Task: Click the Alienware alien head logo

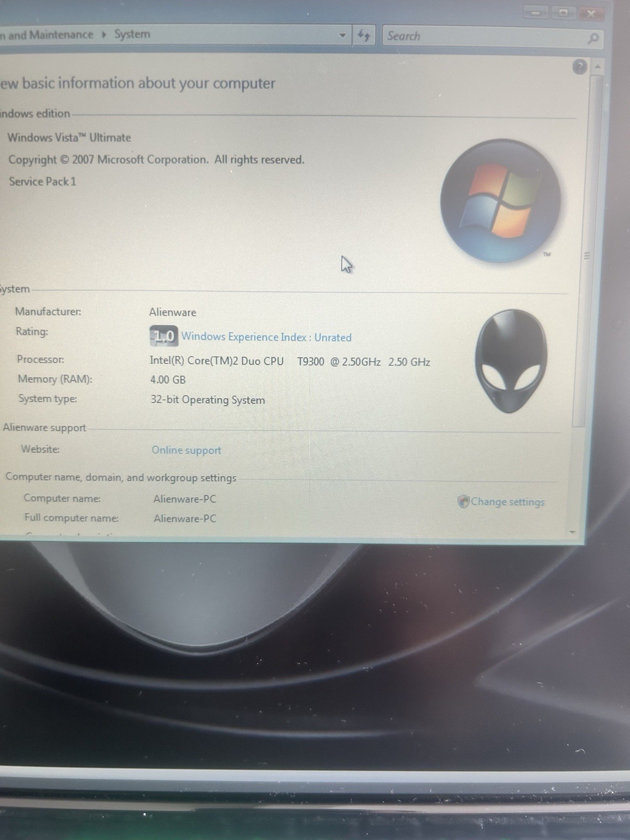Action: coord(511,361)
